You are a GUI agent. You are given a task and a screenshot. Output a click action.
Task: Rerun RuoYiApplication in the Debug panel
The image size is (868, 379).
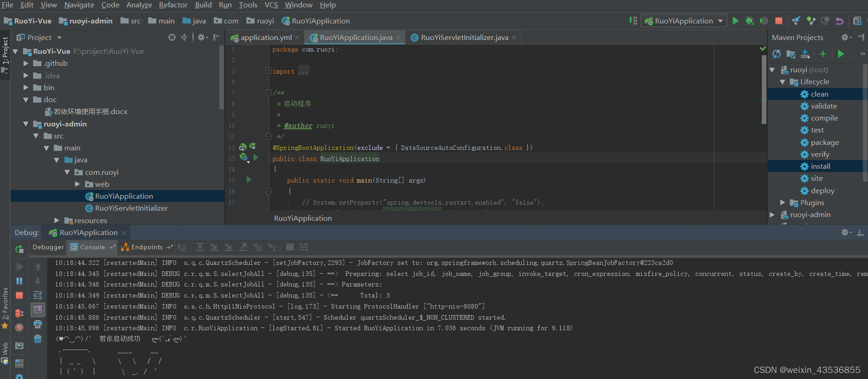(x=19, y=249)
